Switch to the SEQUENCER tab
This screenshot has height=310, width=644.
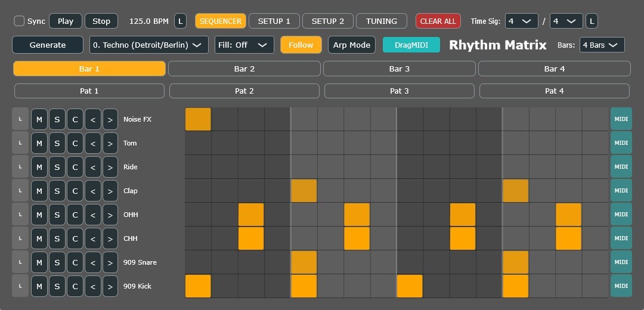pos(221,21)
